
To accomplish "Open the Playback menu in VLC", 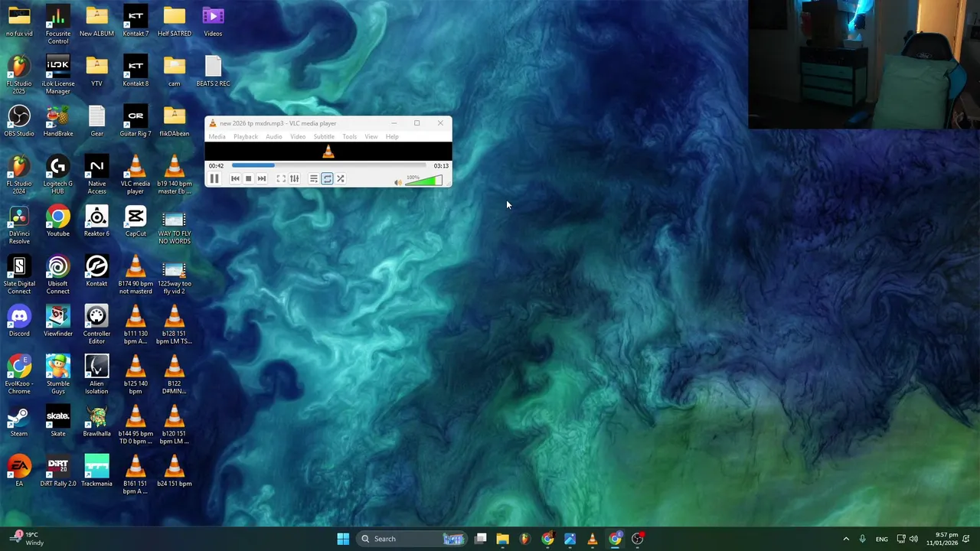I will (246, 136).
